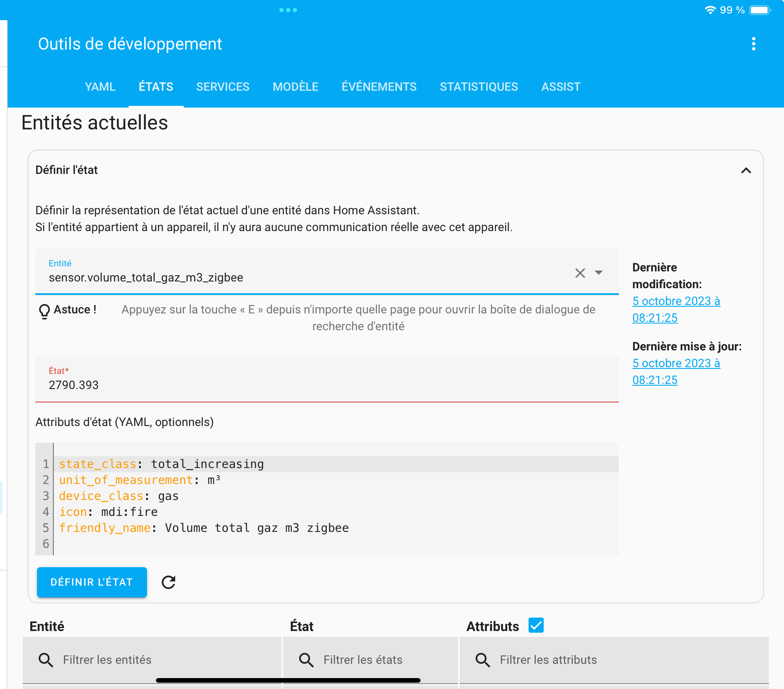Open the three-dot overflow menu
Image resolution: width=784 pixels, height=689 pixels.
click(753, 44)
